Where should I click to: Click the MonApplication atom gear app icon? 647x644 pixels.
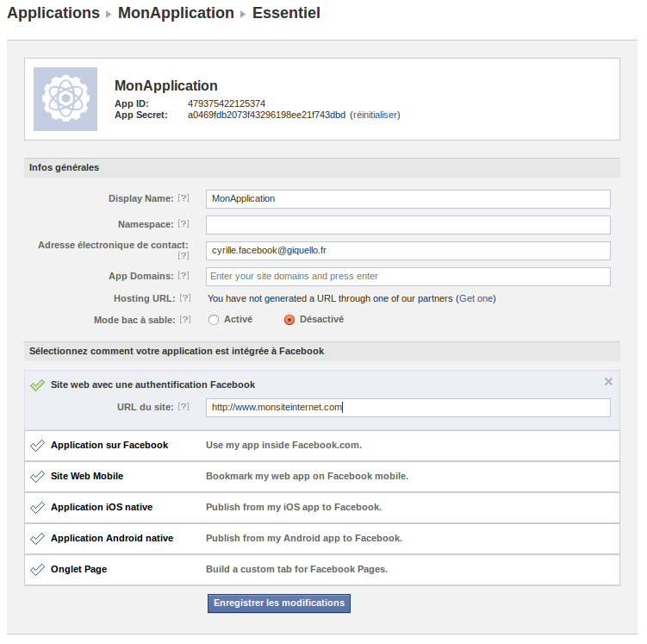pyautogui.click(x=65, y=99)
